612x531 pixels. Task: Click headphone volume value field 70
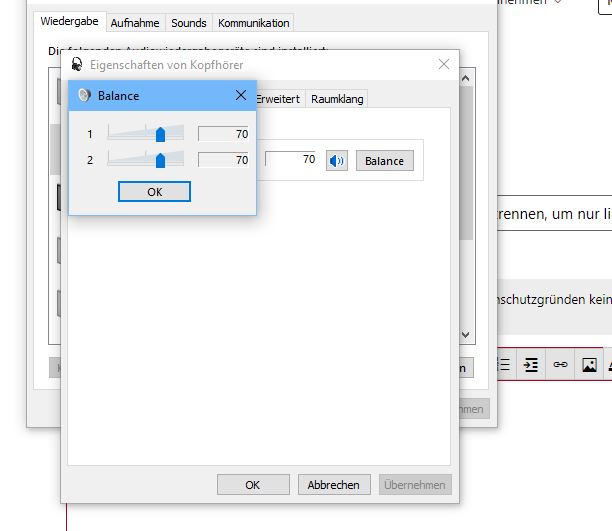pos(290,159)
